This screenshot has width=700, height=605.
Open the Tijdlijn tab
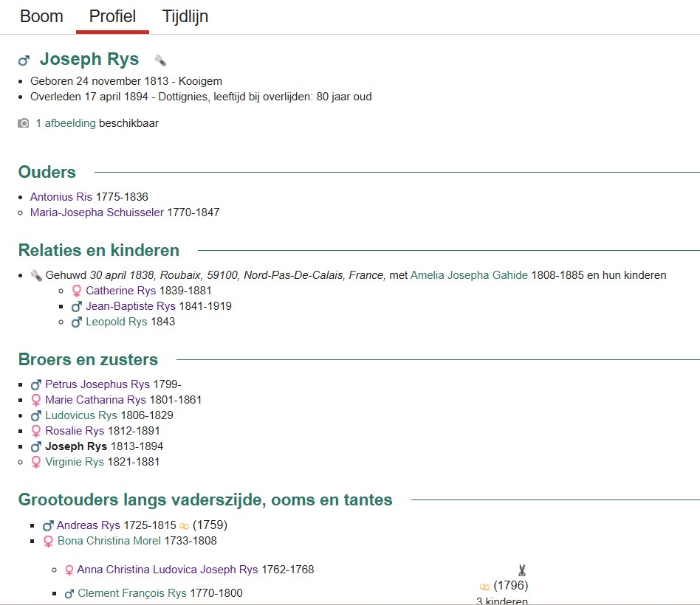click(185, 16)
